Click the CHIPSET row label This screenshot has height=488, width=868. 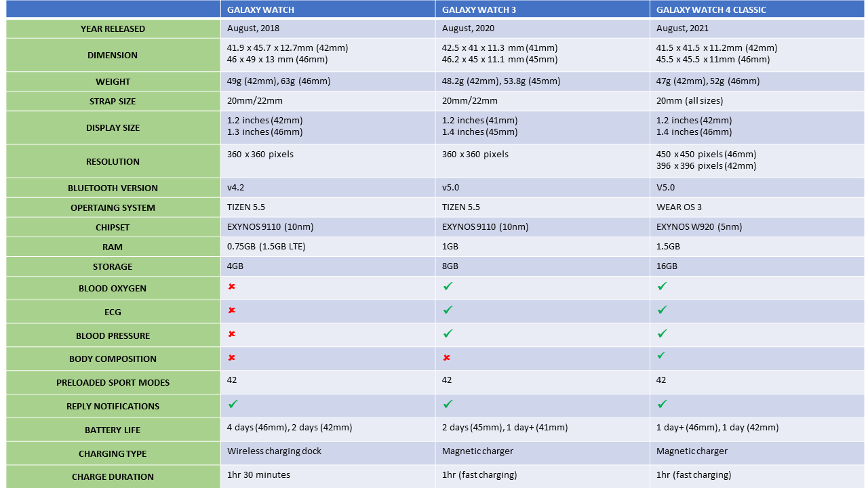click(113, 228)
